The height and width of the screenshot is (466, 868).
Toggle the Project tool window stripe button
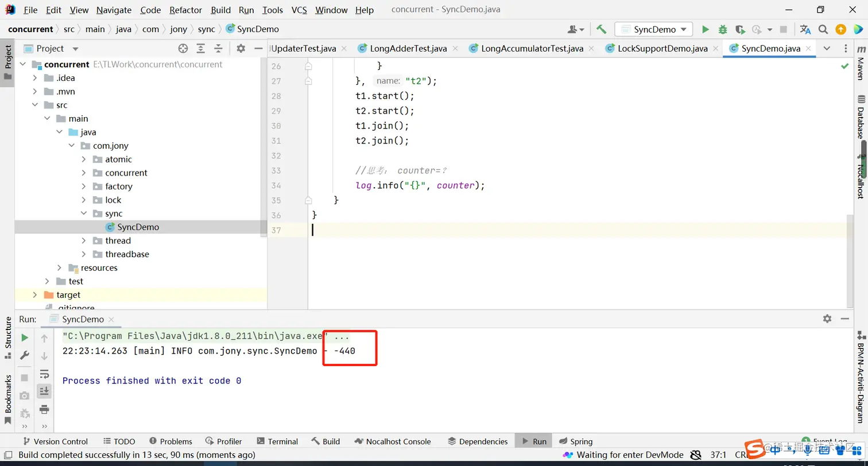click(x=8, y=63)
